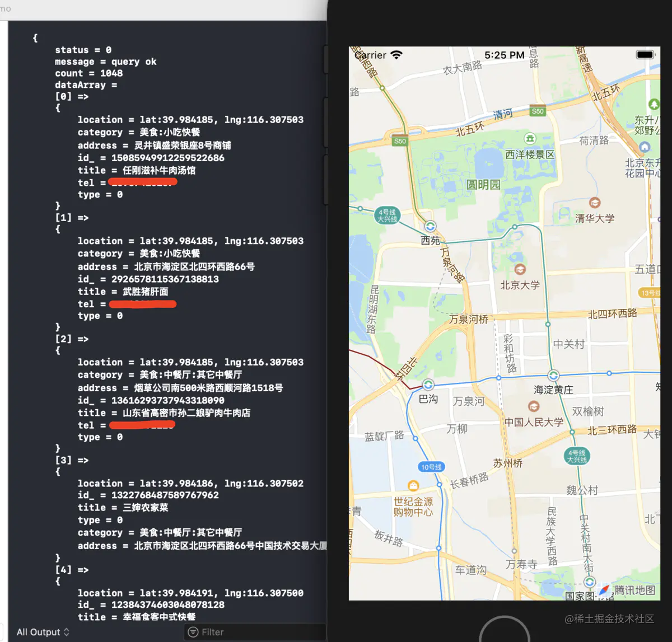Tap the 东升 park tree icon
This screenshot has height=642, width=672.
tap(654, 104)
